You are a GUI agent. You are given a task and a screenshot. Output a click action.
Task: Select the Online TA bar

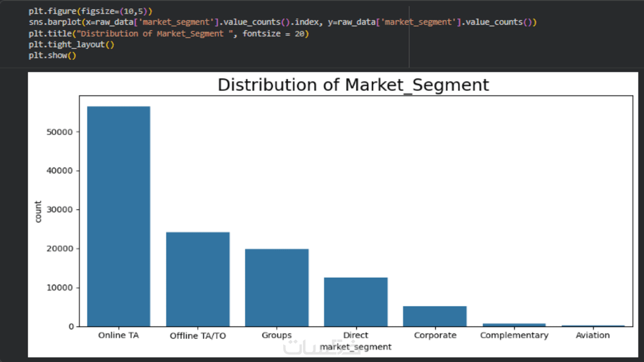[119, 216]
